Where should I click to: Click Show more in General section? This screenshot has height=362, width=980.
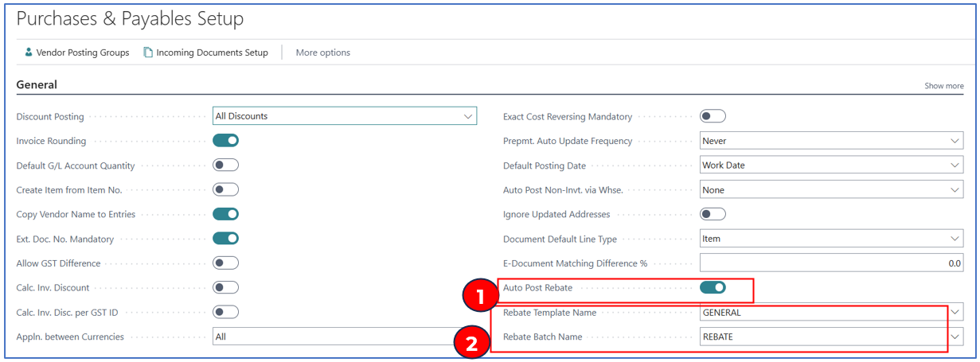(943, 86)
